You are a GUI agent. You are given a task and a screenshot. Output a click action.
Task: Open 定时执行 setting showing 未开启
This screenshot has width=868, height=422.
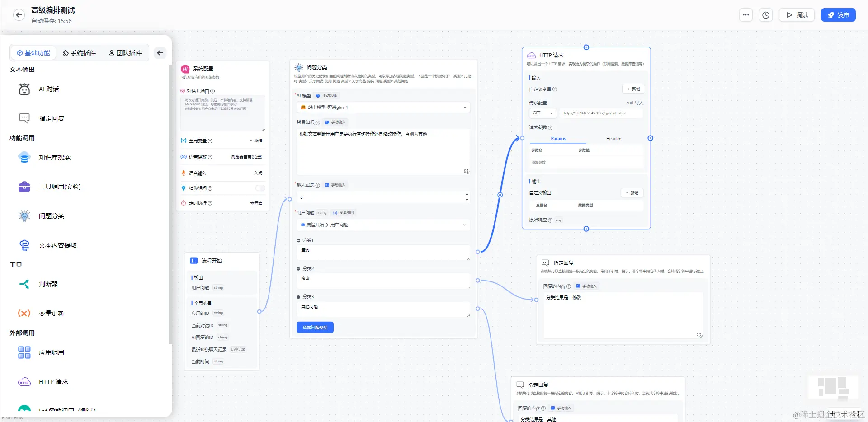pyautogui.click(x=256, y=203)
